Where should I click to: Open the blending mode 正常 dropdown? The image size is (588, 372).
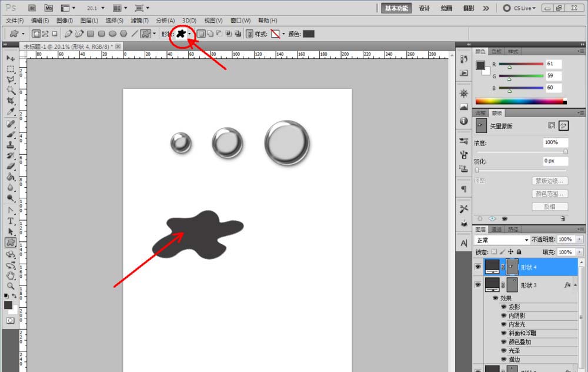502,240
